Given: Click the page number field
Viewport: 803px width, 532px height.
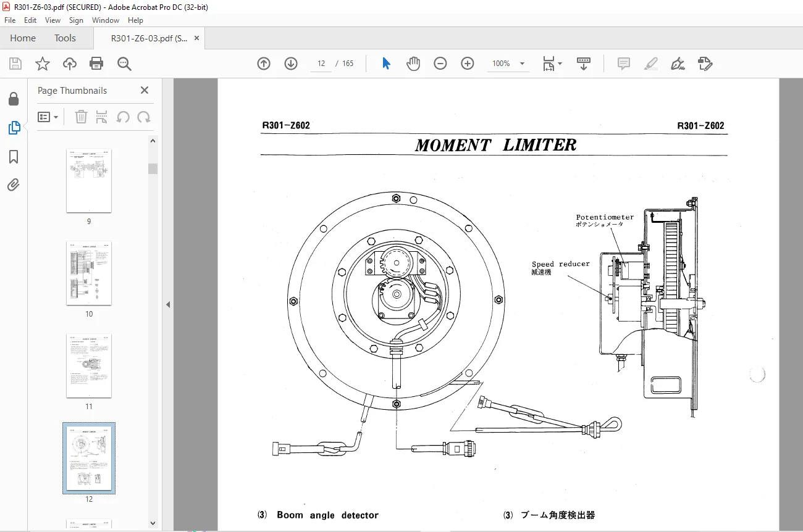Looking at the screenshot, I should [321, 64].
